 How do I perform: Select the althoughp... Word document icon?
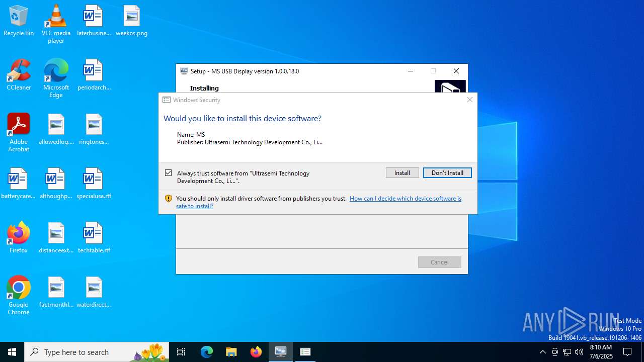[56, 184]
